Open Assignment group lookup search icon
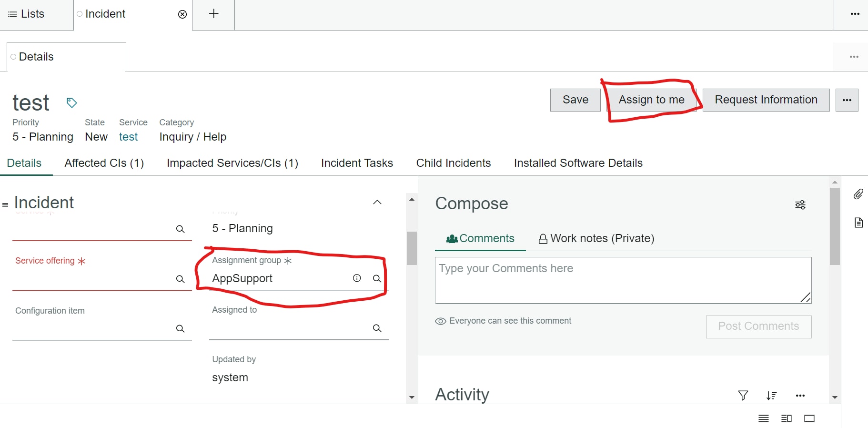The height and width of the screenshot is (428, 868). click(x=377, y=279)
